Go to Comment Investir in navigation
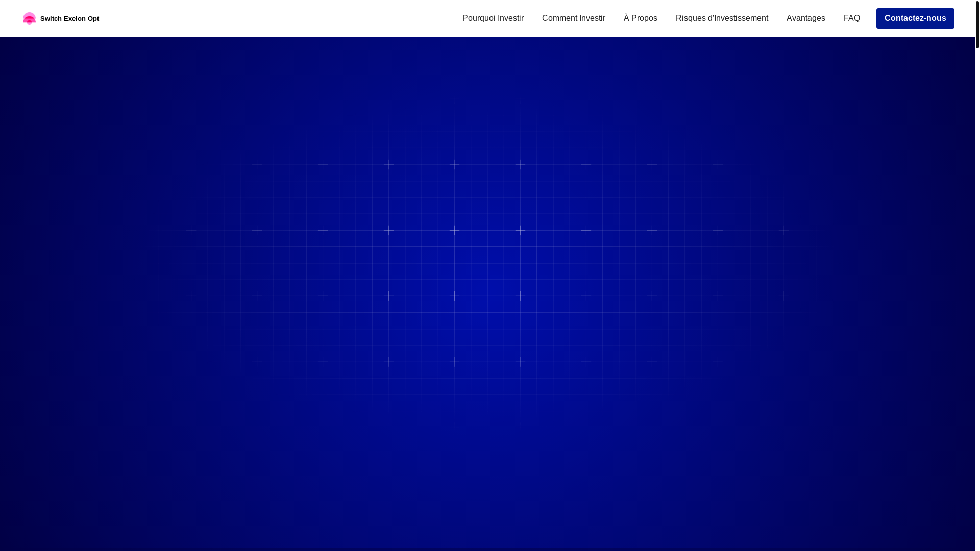The height and width of the screenshot is (551, 980). 573,18
